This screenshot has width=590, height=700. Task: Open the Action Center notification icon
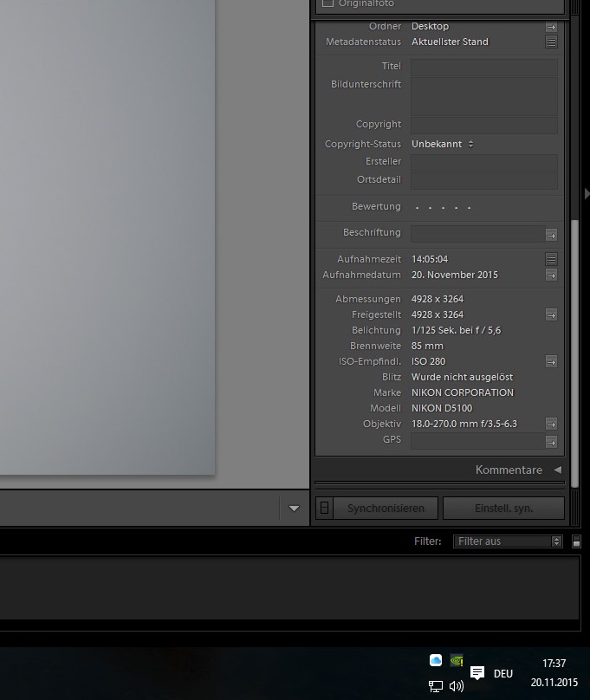tap(477, 672)
